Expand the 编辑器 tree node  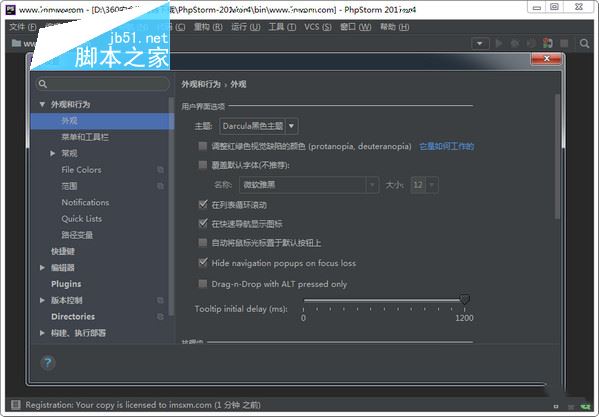click(42, 268)
